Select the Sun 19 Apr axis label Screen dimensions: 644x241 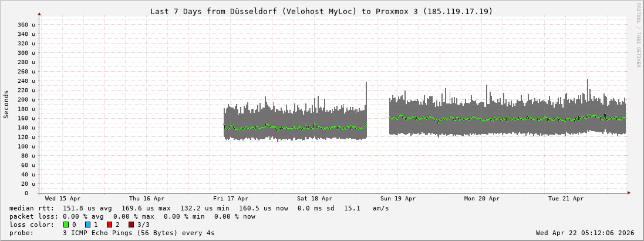[x=398, y=199]
